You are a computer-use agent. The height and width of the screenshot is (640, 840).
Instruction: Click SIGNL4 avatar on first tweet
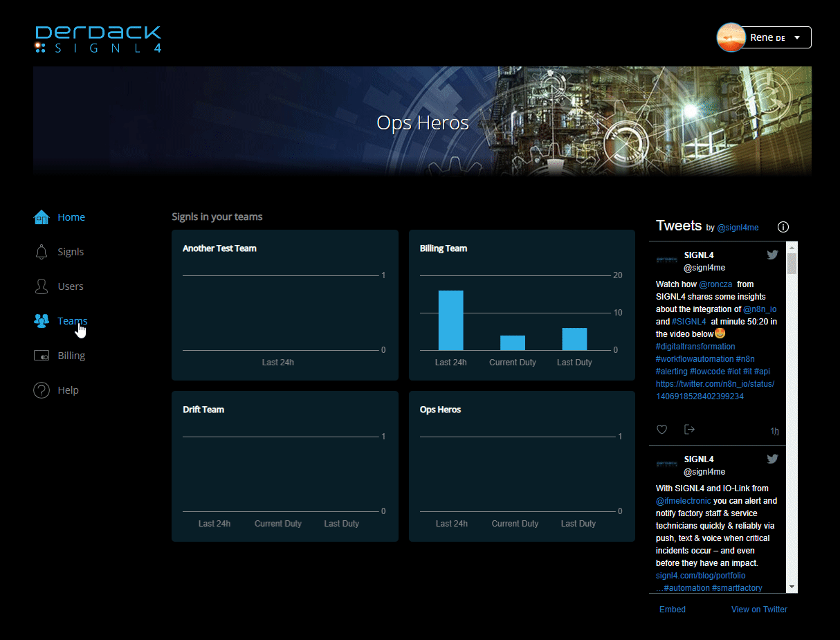(668, 260)
